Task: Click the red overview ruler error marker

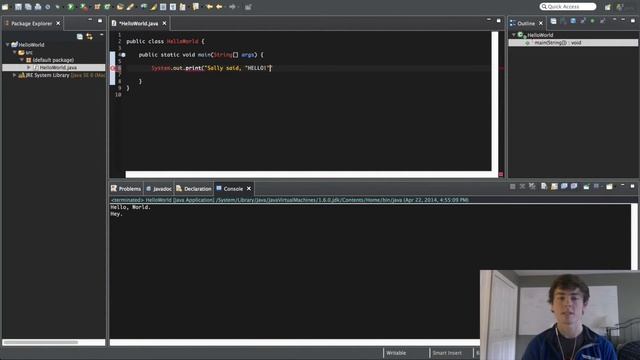Action: (x=501, y=68)
